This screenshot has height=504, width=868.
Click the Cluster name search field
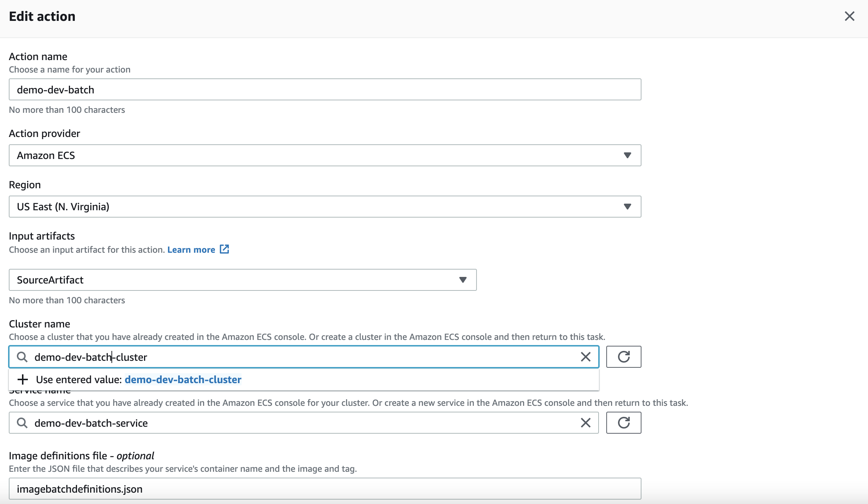(304, 357)
